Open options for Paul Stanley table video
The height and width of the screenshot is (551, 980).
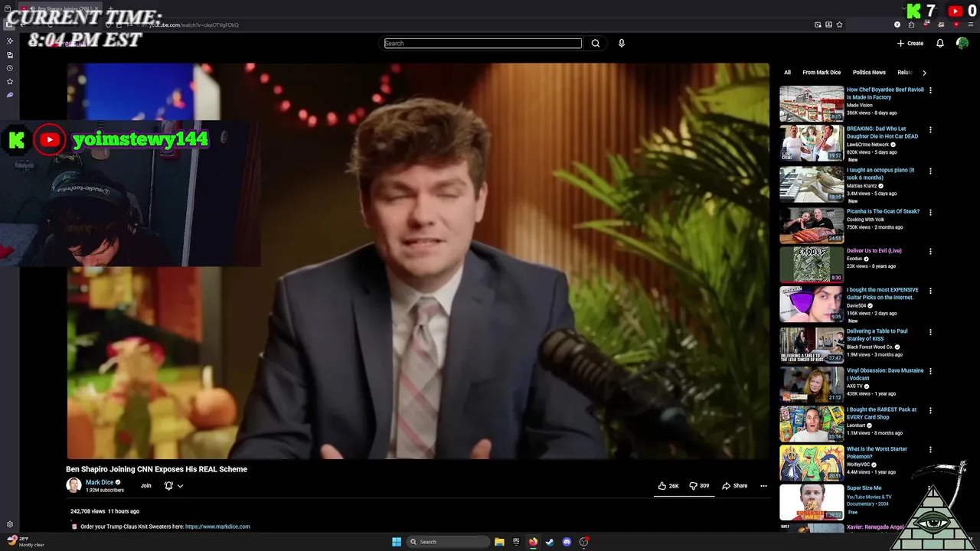[x=930, y=332]
